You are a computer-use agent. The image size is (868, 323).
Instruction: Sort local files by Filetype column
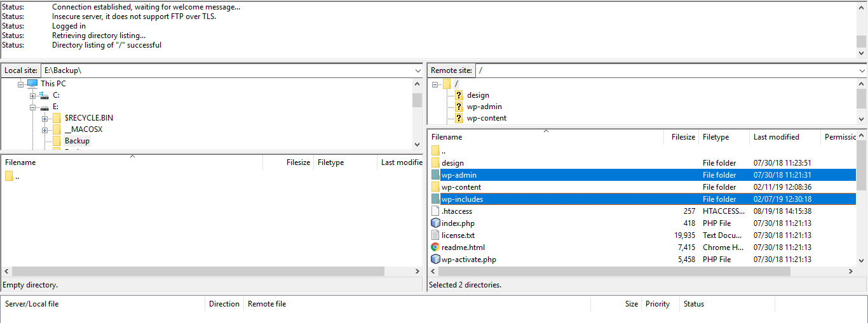(x=345, y=162)
